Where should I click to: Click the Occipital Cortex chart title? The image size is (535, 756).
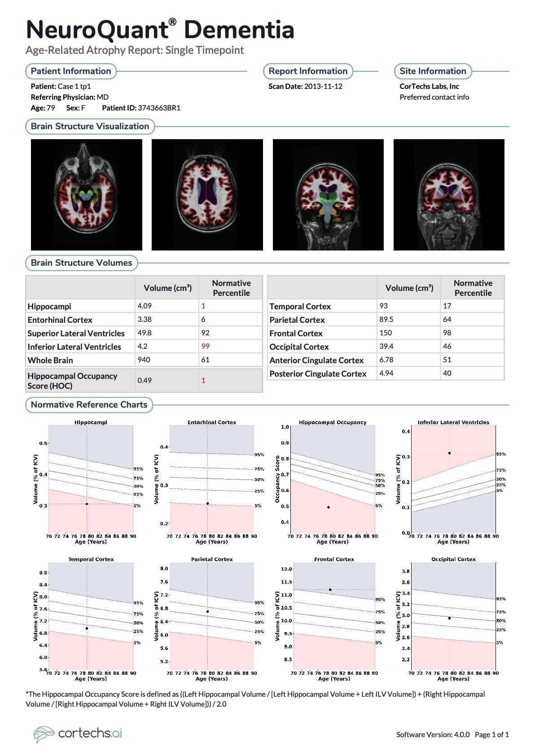453,559
